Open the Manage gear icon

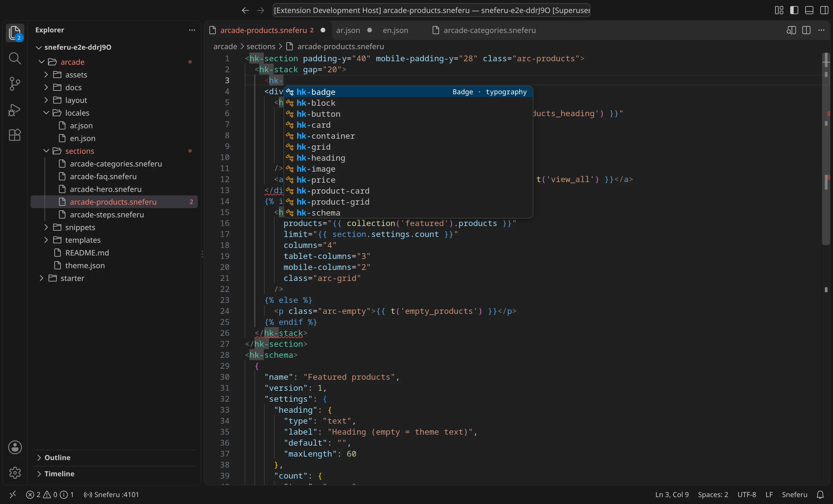tap(15, 472)
